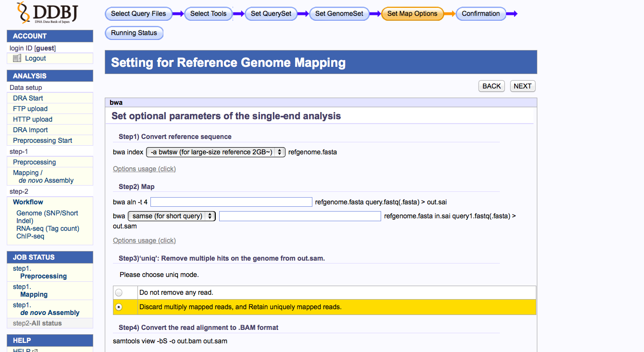Expand Options usage under Step2 Map
This screenshot has height=352, width=644.
144,240
